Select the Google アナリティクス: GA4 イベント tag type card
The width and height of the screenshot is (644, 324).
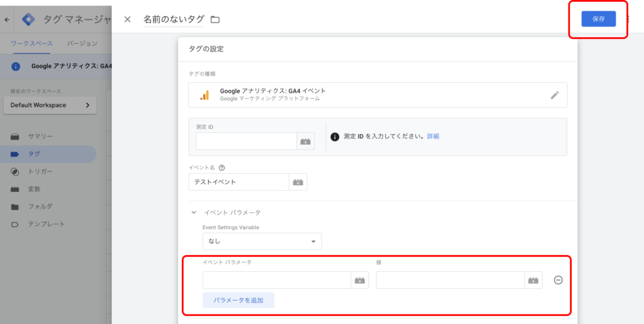(377, 95)
